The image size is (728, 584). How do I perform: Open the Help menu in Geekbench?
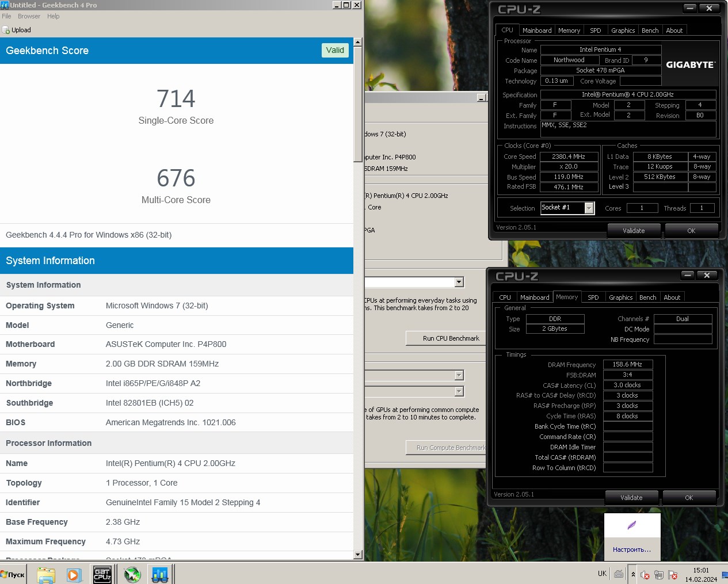(x=54, y=16)
